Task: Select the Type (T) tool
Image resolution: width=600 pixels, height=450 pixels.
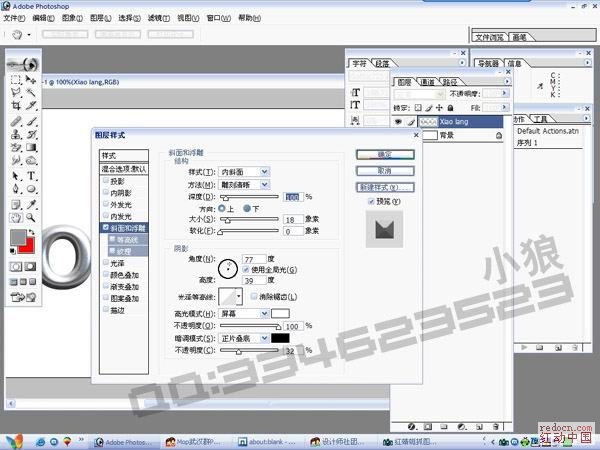Action: pos(32,175)
